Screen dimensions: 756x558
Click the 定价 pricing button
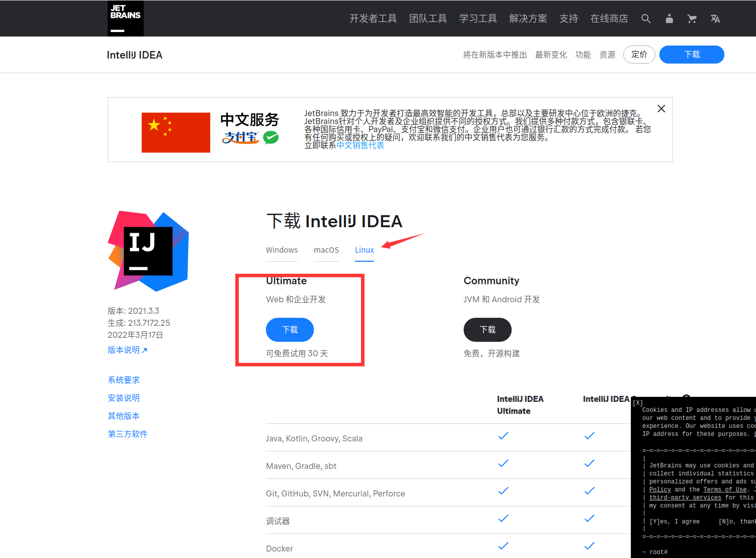pos(639,55)
